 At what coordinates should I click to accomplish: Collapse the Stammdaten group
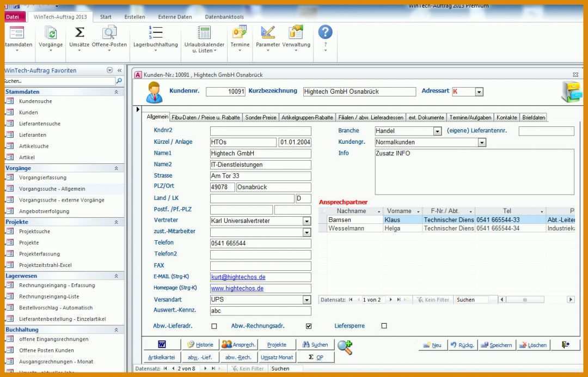click(x=117, y=92)
